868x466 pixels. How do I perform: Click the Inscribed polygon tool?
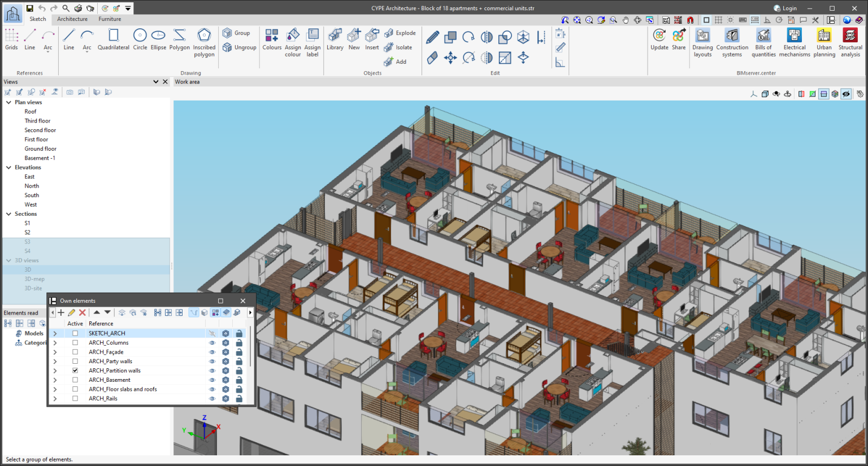click(x=204, y=41)
